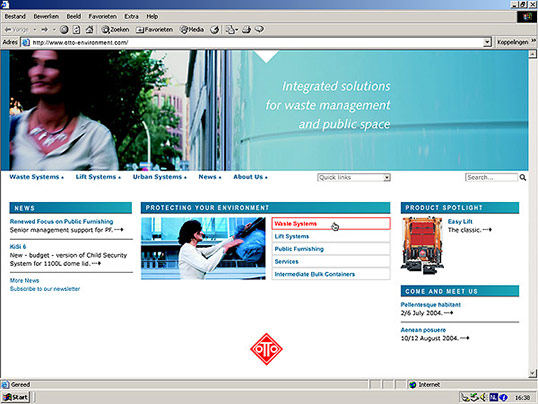
Task: Click the NL language indicator in tray
Action: click(x=493, y=397)
